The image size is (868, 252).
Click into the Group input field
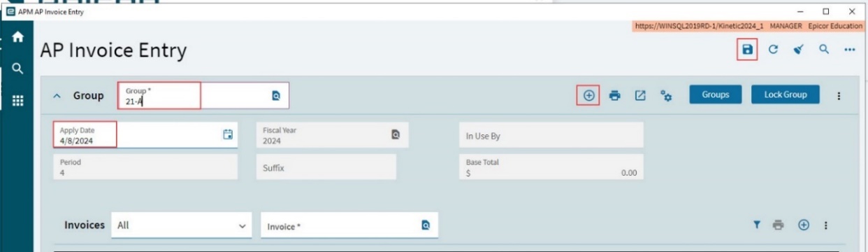coord(203,95)
